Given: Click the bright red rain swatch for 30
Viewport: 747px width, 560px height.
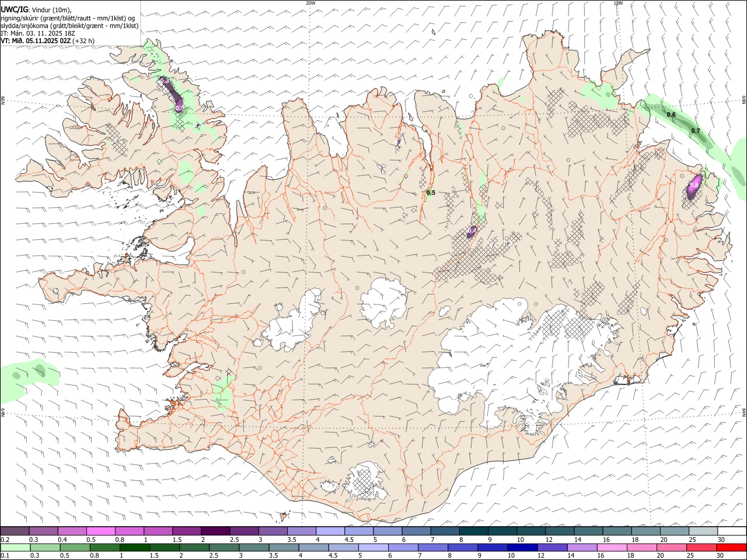Looking at the screenshot, I should click(731, 547).
